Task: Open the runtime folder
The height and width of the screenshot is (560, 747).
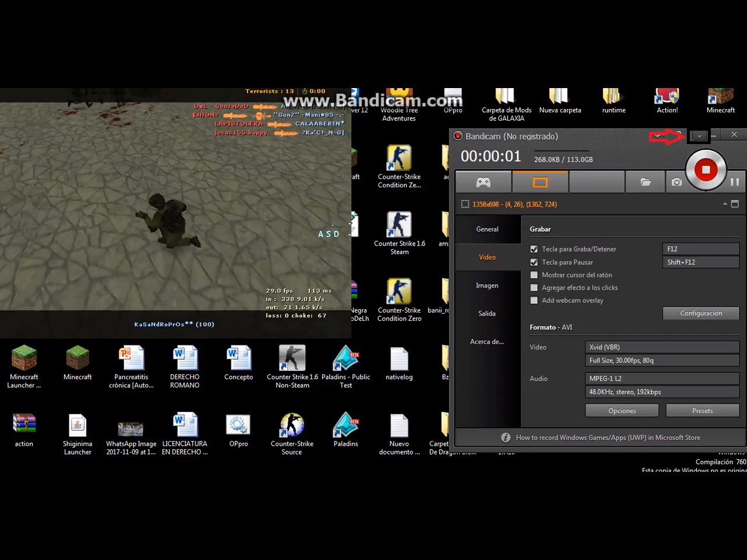Action: point(614,101)
